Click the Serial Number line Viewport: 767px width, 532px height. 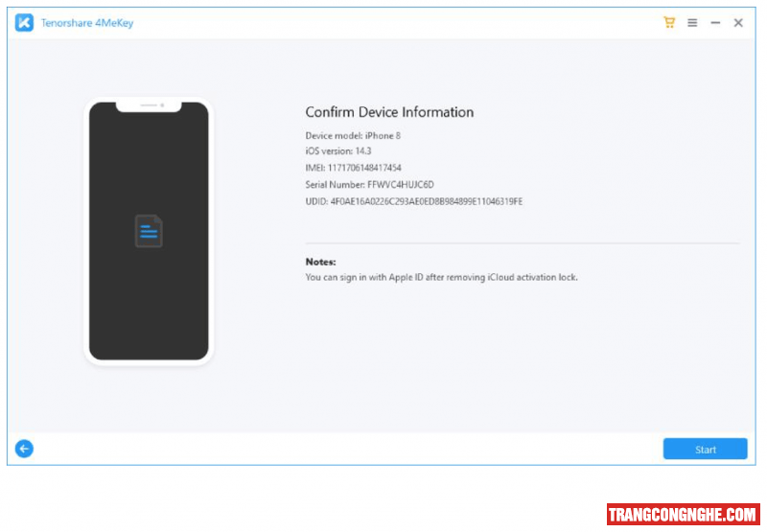click(x=369, y=184)
